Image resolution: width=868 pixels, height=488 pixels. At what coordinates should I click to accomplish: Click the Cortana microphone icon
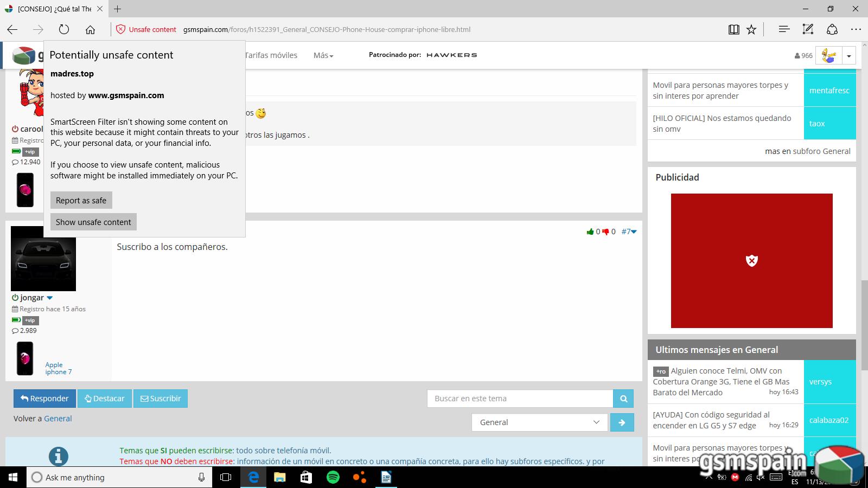pos(201,477)
